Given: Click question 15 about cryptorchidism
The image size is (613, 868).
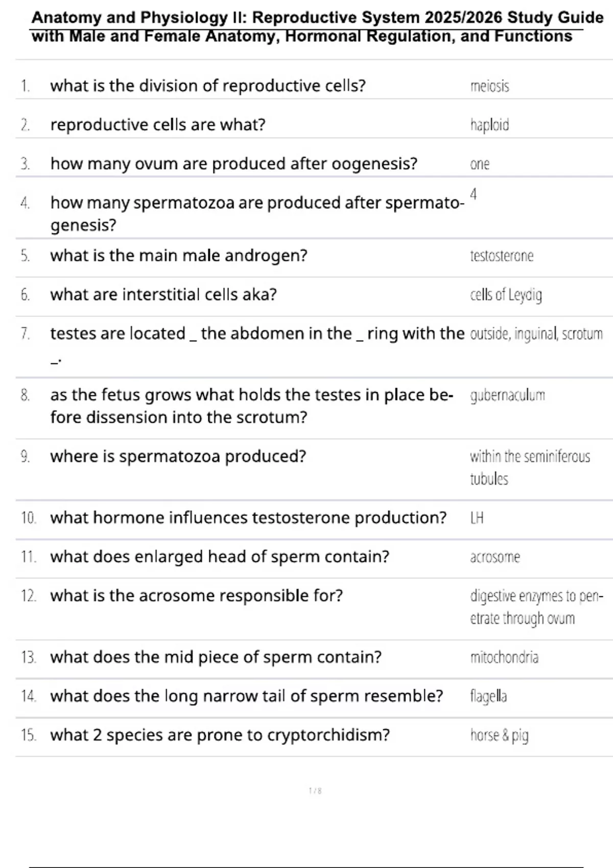Looking at the screenshot, I should pyautogui.click(x=220, y=735).
